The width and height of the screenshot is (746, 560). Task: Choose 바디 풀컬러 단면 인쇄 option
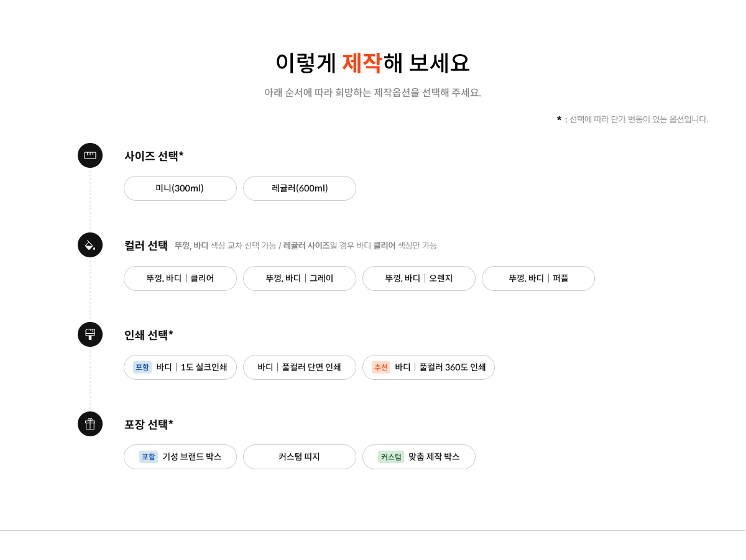pyautogui.click(x=300, y=367)
